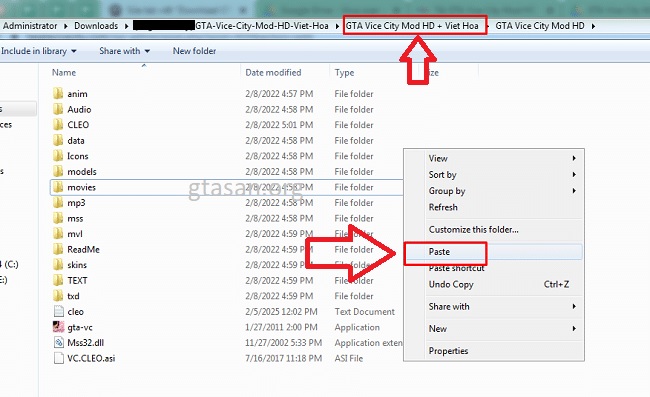Select the data folder icon
This screenshot has height=397, width=650.
point(58,140)
